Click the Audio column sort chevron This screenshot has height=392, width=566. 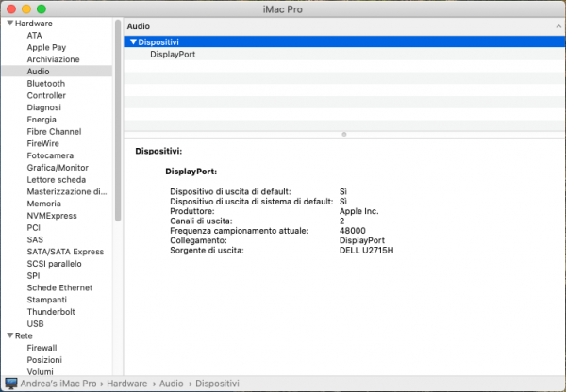coord(558,26)
